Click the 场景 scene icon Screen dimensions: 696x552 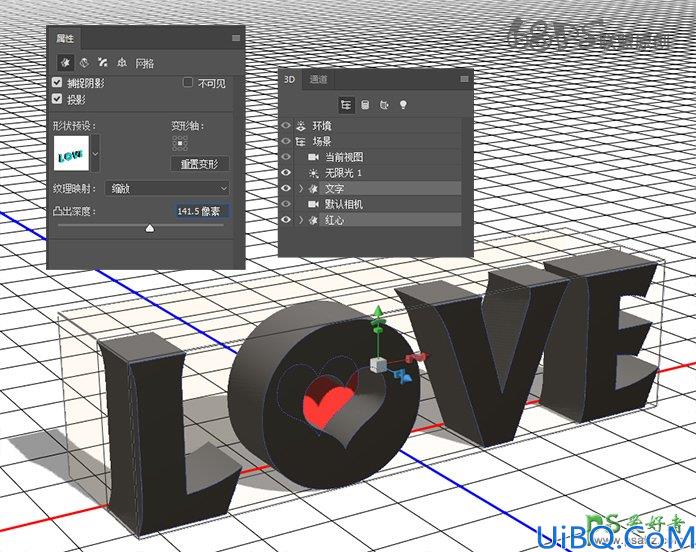301,142
